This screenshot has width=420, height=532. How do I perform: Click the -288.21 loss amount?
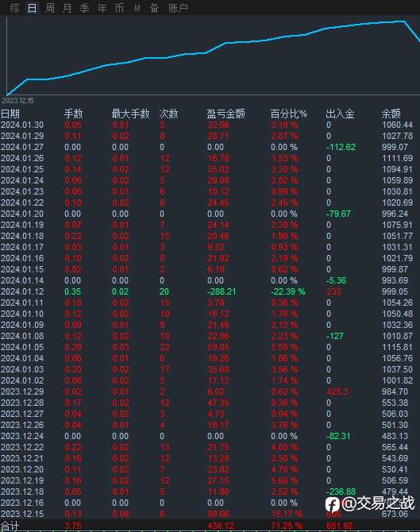point(222,291)
